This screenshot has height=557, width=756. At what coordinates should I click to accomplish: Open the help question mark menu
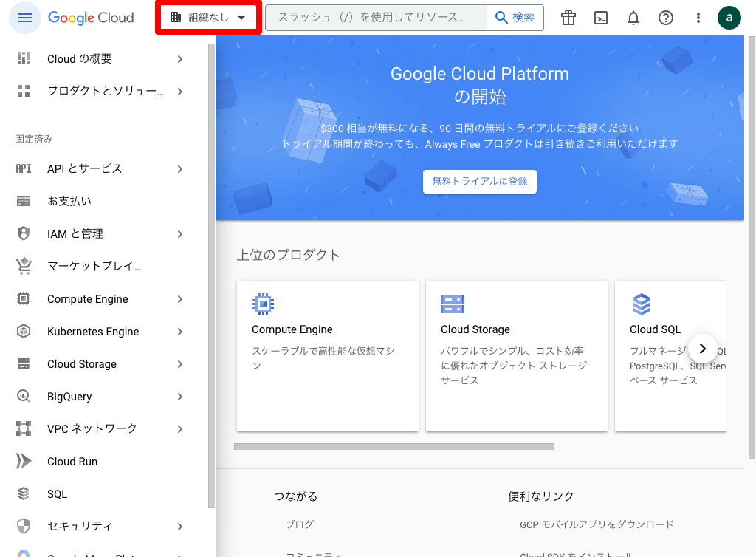click(665, 17)
